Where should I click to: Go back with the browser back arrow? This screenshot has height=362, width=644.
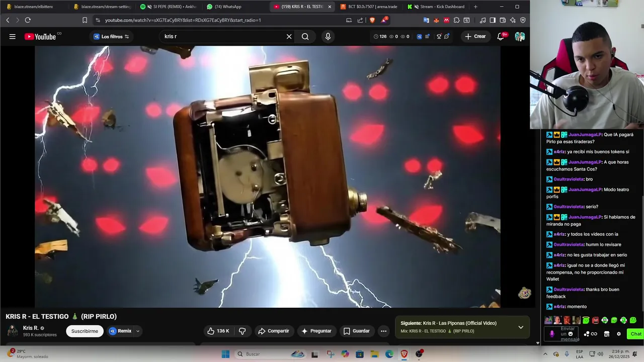coord(8,20)
